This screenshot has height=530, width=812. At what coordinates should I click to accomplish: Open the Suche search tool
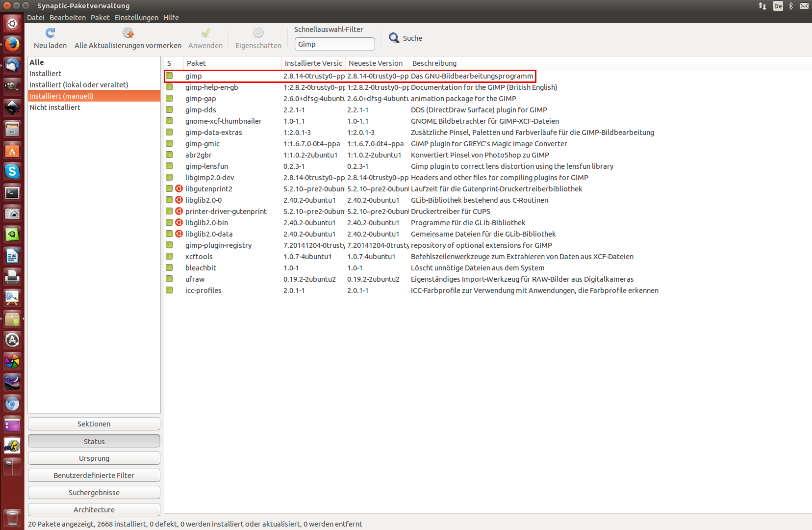pos(405,38)
